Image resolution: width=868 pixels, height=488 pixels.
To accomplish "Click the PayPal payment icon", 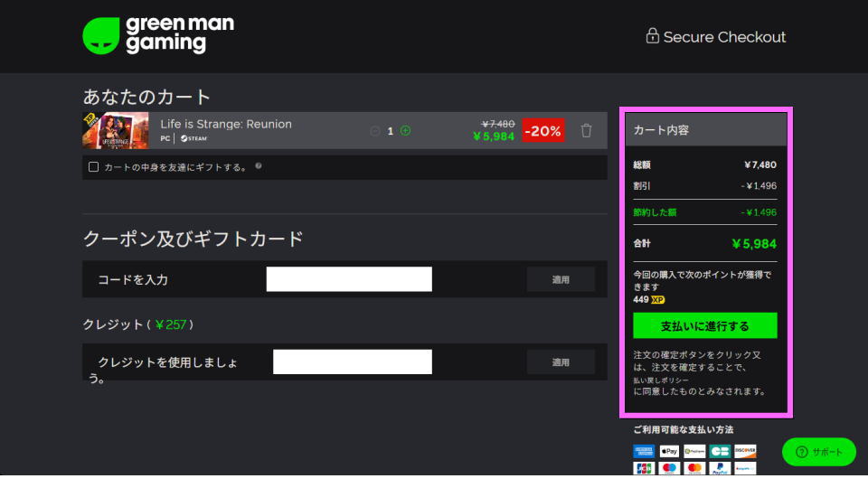I will pyautogui.click(x=720, y=468).
